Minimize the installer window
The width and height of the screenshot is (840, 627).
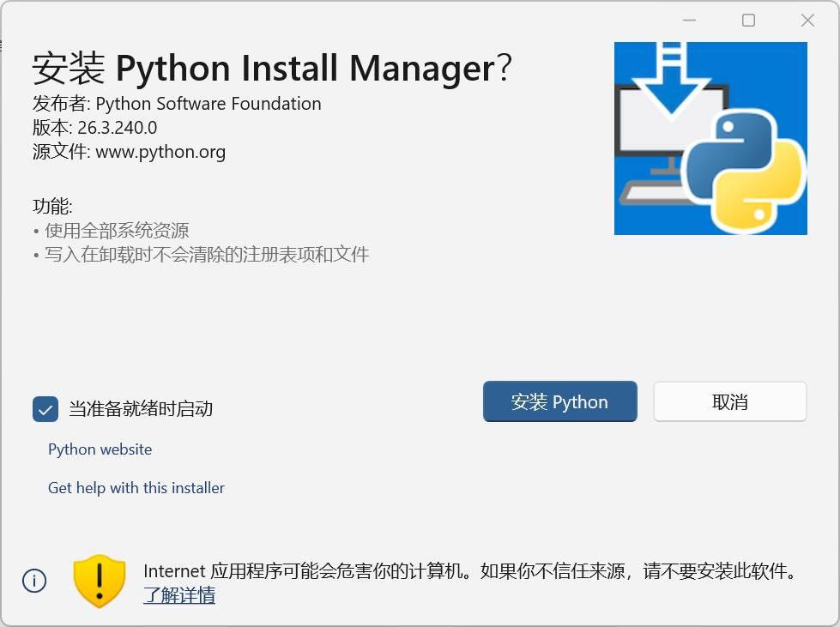(x=690, y=21)
